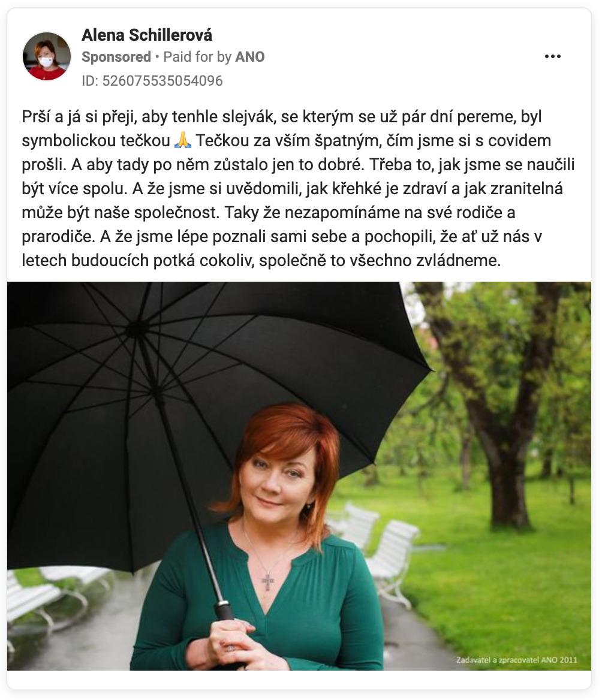Screen dimensions: 602x700
Task: Click the first line starting "Prší a já"
Action: [x=281, y=116]
